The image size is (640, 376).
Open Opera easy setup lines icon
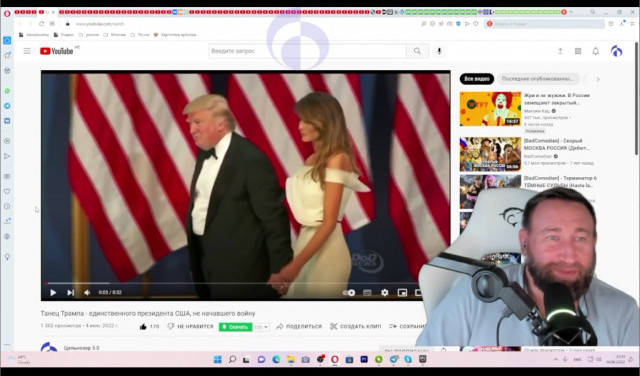[632, 24]
